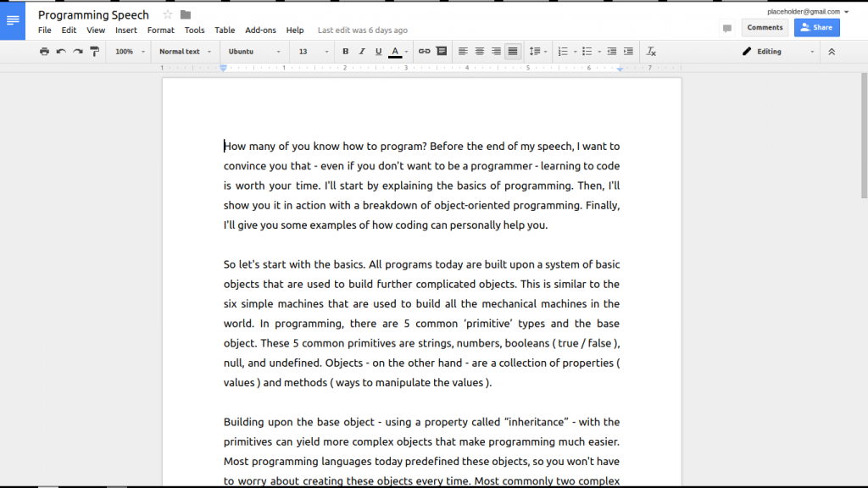This screenshot has width=868, height=488.
Task: Open the Editing mode dropdown
Action: coord(778,52)
